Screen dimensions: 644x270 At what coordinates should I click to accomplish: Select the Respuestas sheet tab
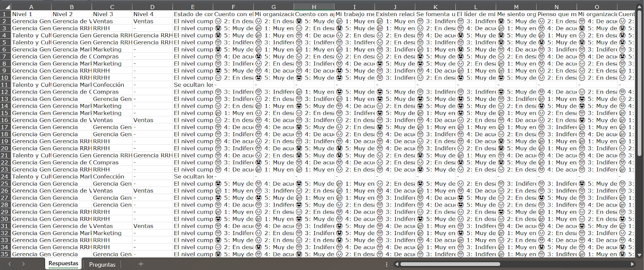pyautogui.click(x=63, y=264)
